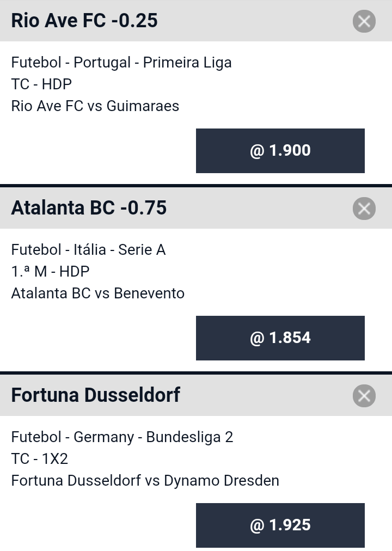Tap the @ 1.900 odds button
The image size is (392, 551).
click(x=280, y=151)
